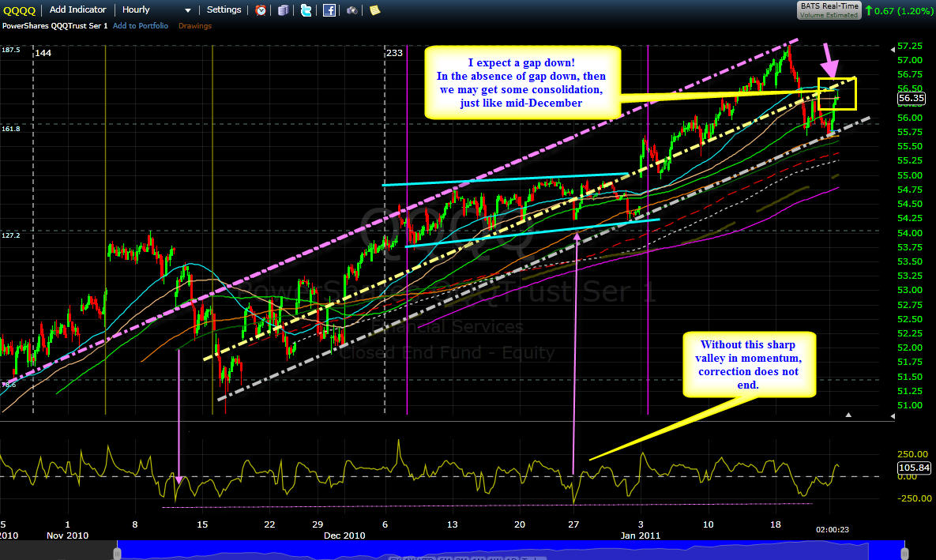Click the 57.00 price axis label
The width and height of the screenshot is (936, 560).
(910, 60)
